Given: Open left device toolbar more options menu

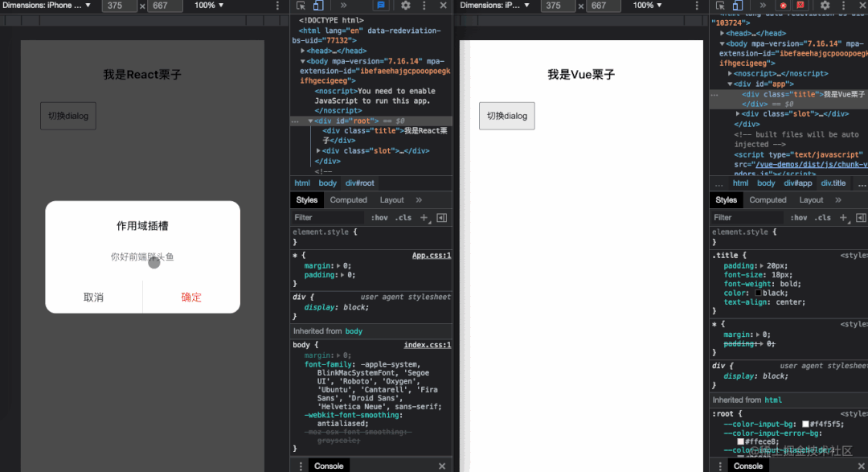Looking at the screenshot, I should tap(277, 6).
